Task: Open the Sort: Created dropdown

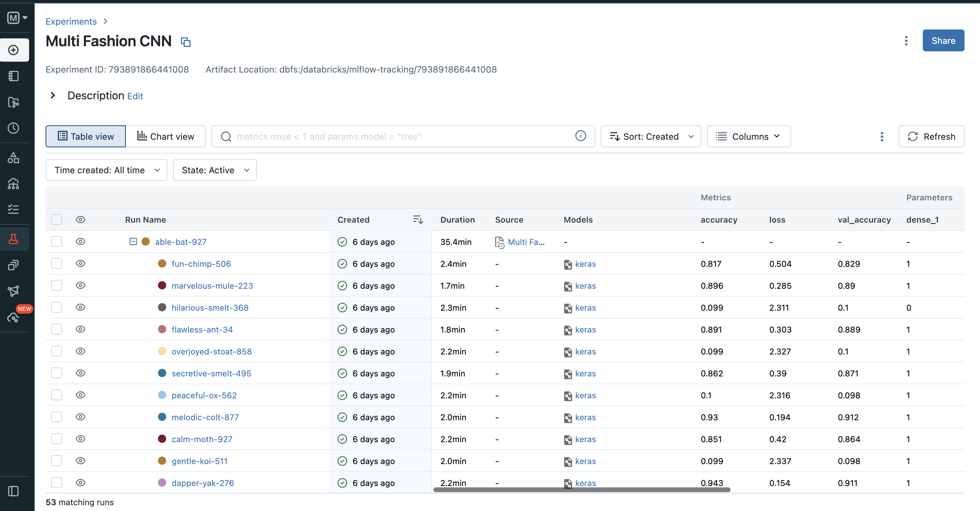Action: tap(651, 137)
